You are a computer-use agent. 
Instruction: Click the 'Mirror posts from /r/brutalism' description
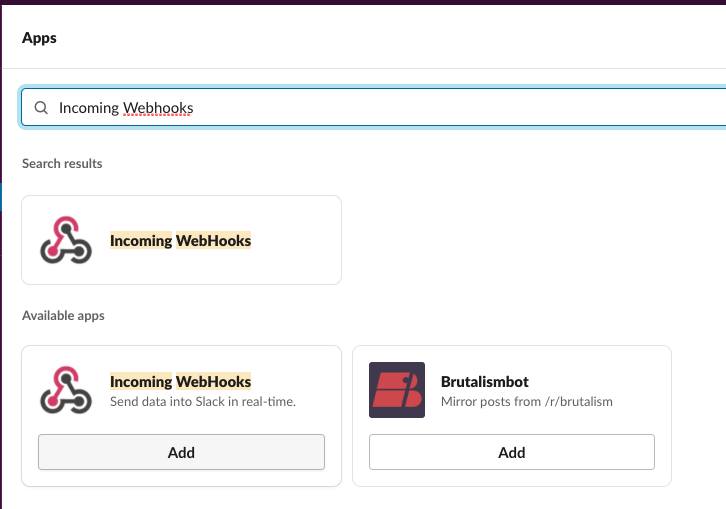coord(526,402)
